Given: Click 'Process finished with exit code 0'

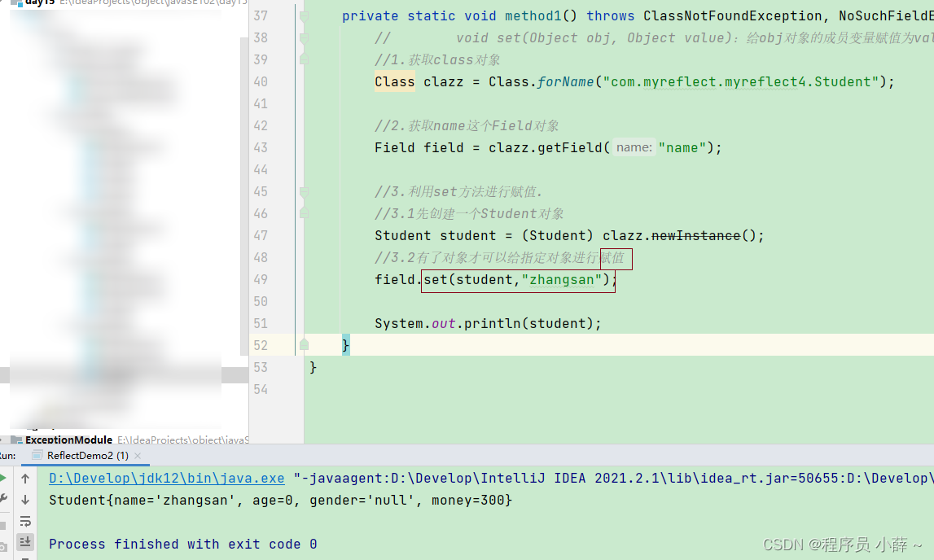Looking at the screenshot, I should coord(183,544).
